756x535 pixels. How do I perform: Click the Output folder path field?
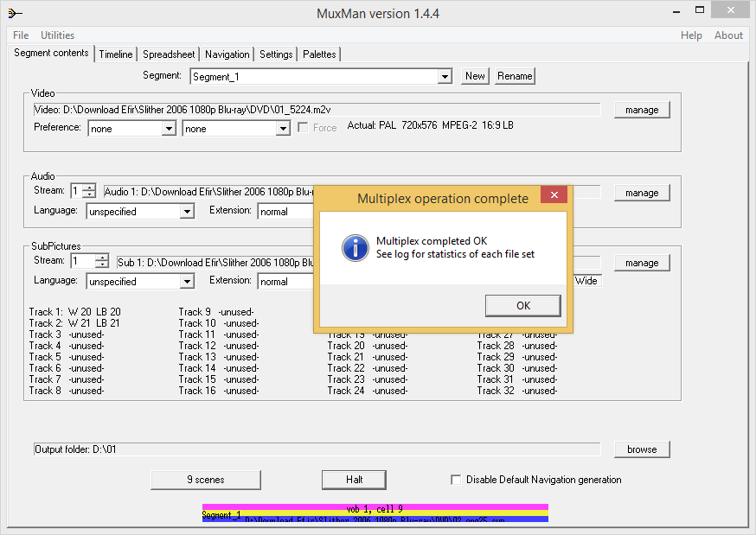[x=317, y=449]
